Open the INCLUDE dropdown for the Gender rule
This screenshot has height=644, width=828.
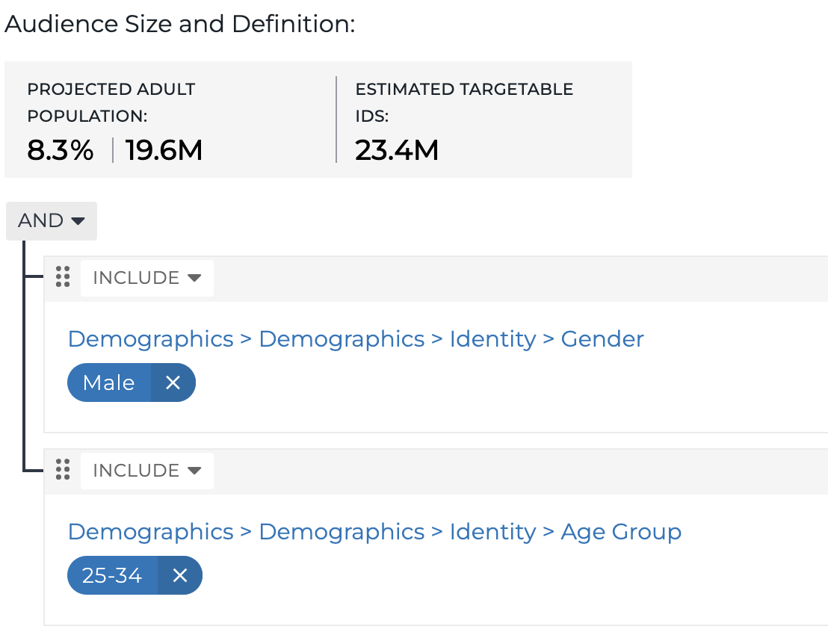[x=147, y=278]
